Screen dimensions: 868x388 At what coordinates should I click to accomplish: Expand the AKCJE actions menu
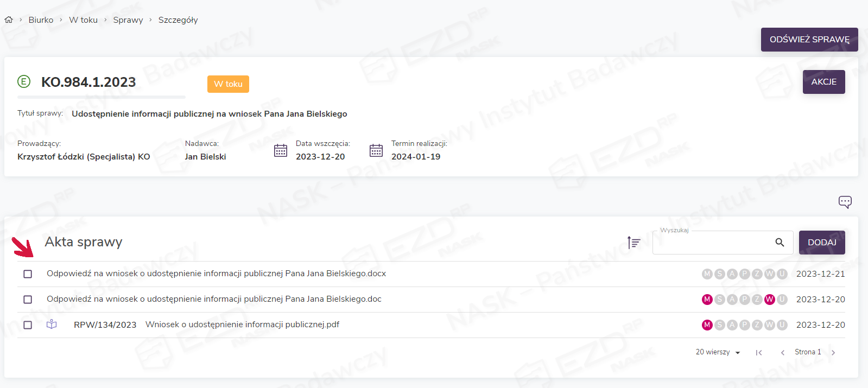coord(823,82)
